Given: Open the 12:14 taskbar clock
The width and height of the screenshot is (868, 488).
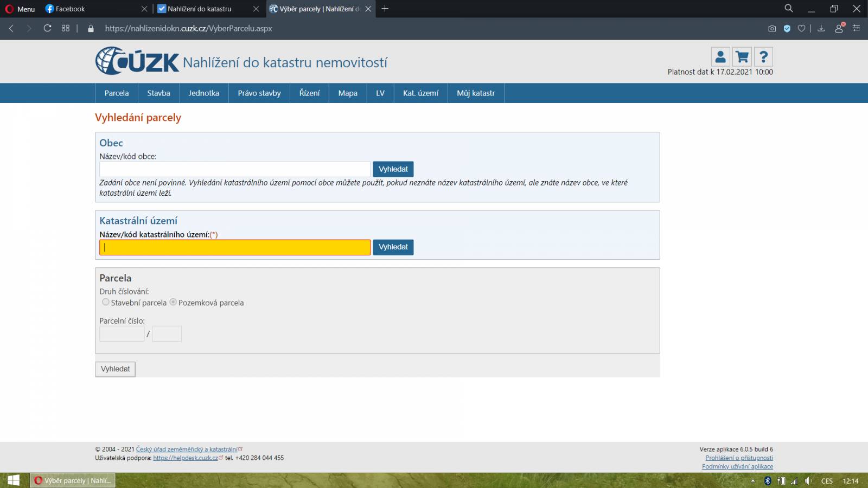Looking at the screenshot, I should click(x=851, y=481).
